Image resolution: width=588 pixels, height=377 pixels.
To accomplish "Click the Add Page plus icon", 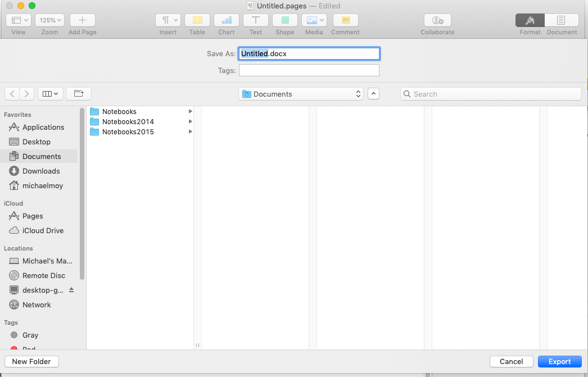I will (83, 20).
